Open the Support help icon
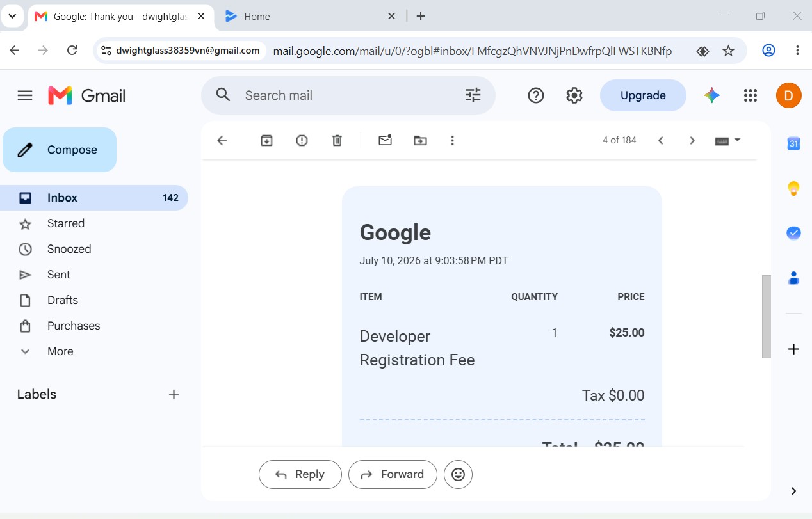 coord(536,95)
